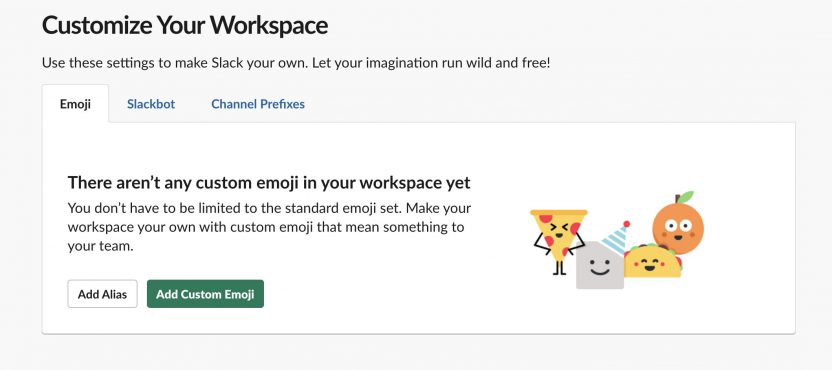Click the standard emoji set description paragraph

coord(269,227)
